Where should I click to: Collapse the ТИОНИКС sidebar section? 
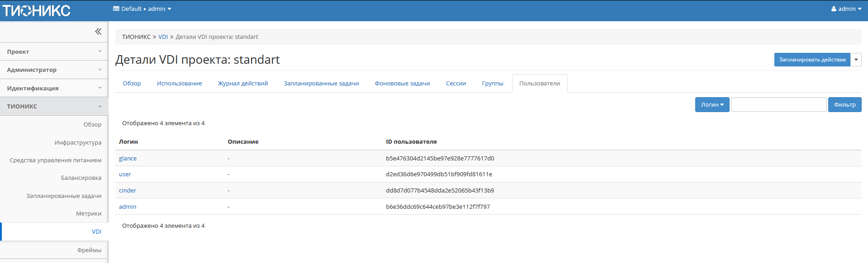[54, 107]
